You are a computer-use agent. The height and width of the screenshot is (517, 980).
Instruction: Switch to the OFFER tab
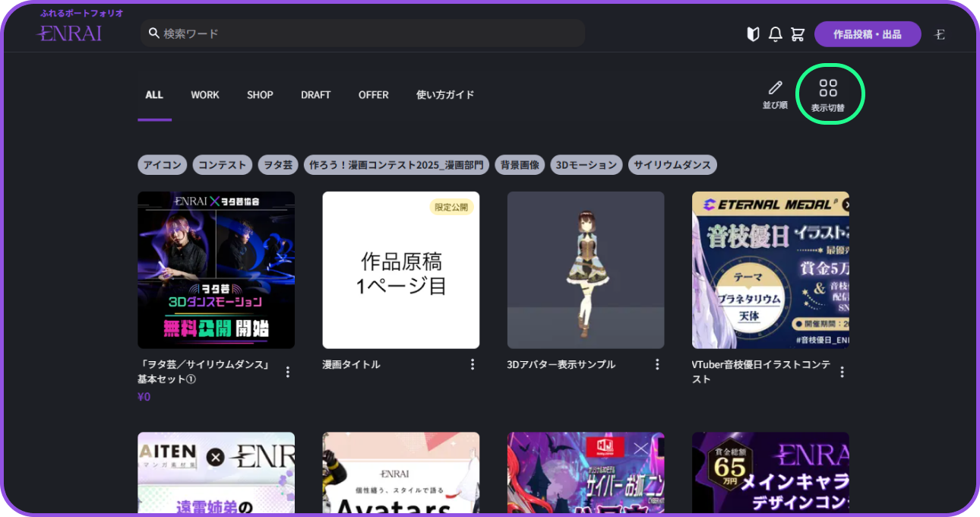374,95
